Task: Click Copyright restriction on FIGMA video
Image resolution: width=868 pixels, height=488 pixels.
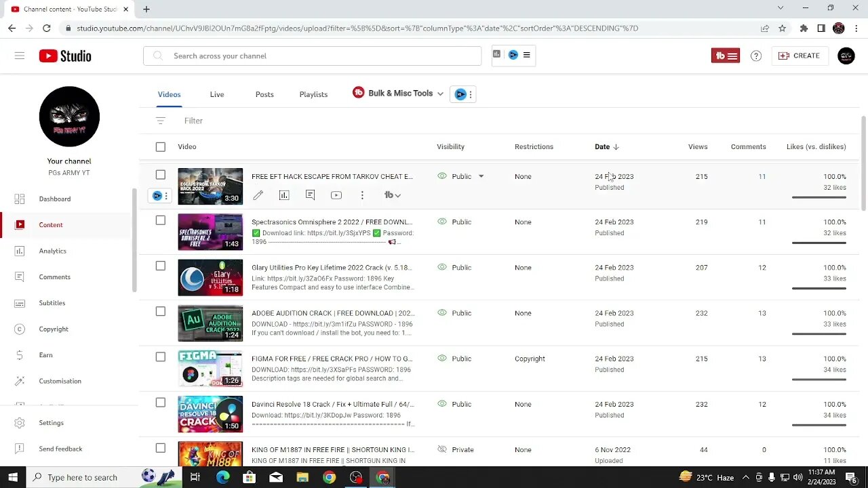Action: (530, 359)
